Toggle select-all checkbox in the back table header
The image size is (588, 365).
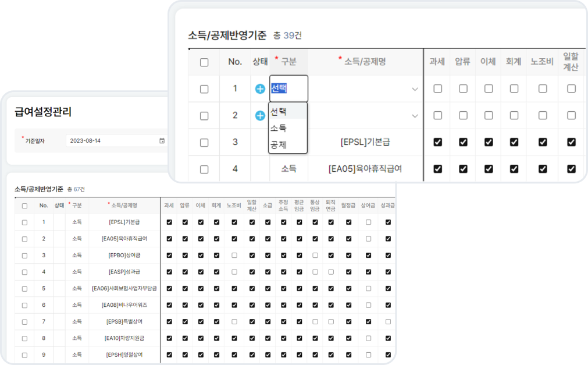(x=24, y=205)
